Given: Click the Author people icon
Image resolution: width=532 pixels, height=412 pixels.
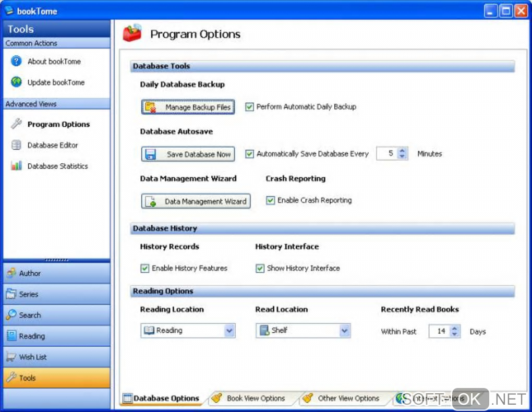Looking at the screenshot, I should 11,273.
